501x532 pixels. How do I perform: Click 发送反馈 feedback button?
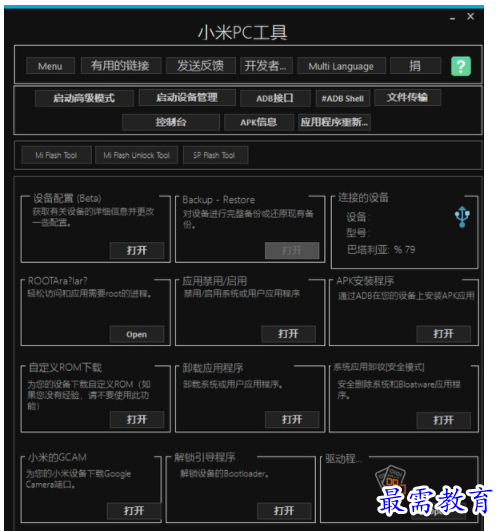(200, 65)
